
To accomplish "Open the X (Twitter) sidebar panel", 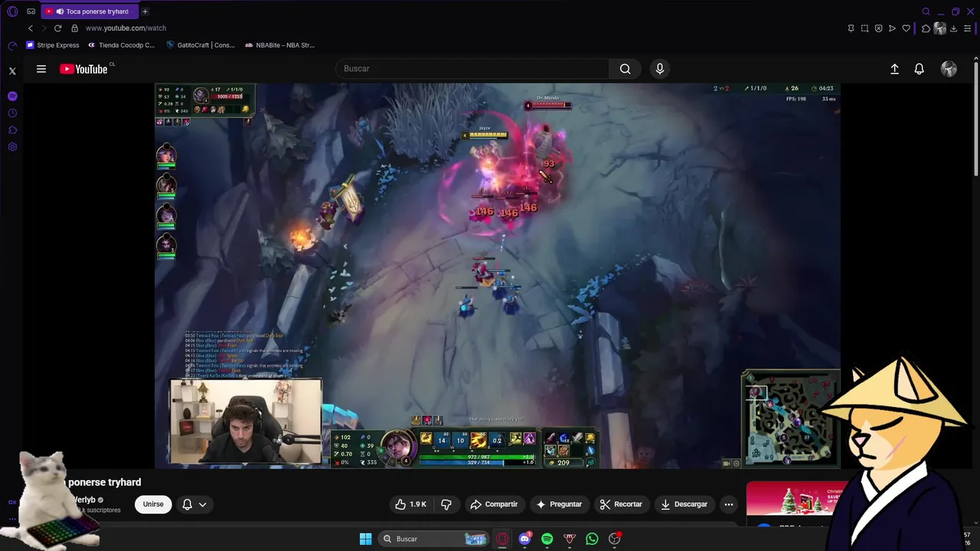I will point(12,71).
